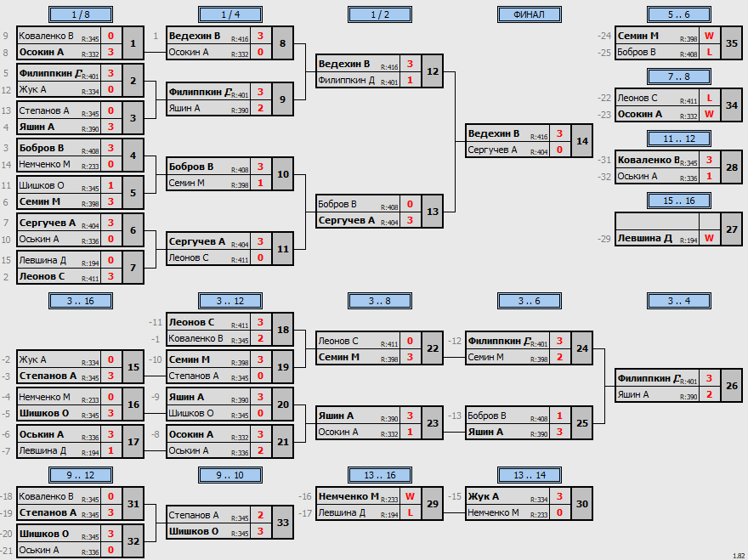
Task: Click match number 26 box
Action: point(731,386)
